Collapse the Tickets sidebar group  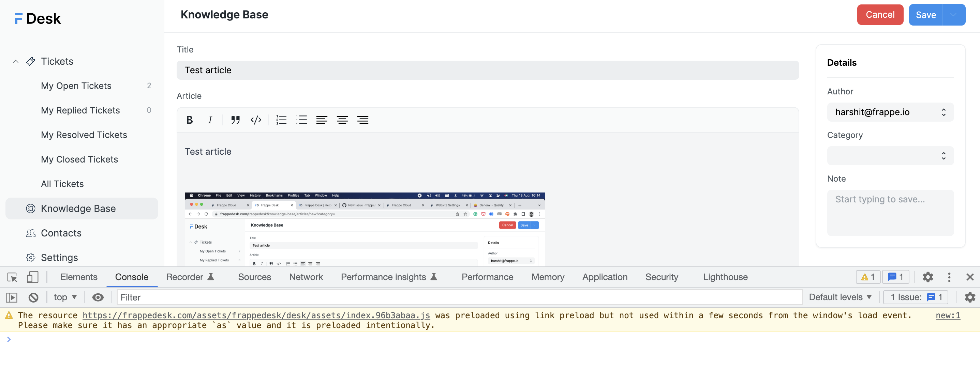(x=16, y=62)
